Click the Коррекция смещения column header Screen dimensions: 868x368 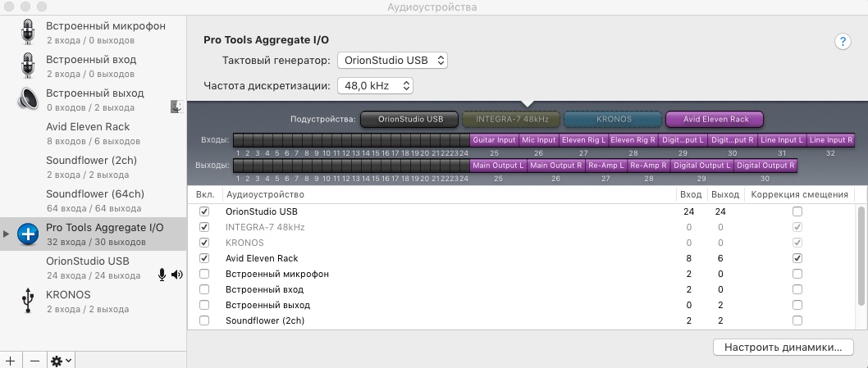click(x=799, y=194)
